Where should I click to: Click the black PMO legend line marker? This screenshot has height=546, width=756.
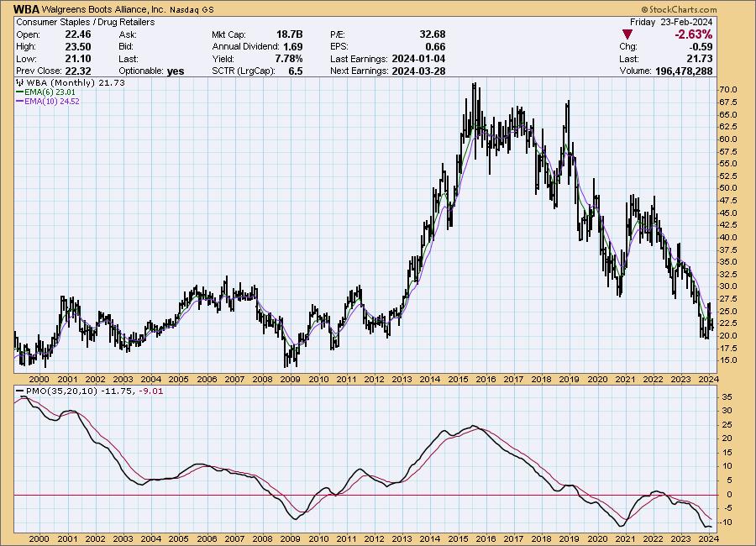click(x=20, y=391)
